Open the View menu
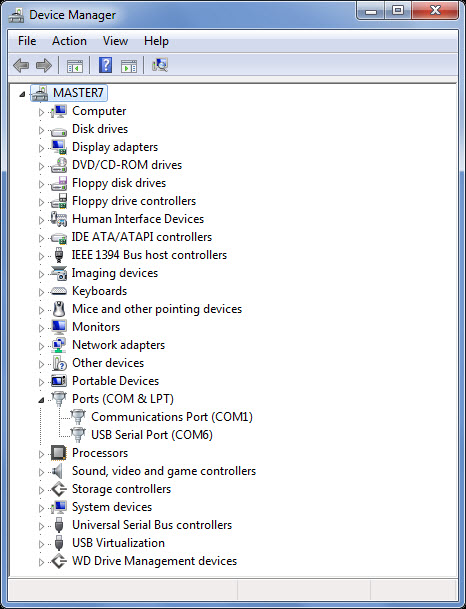The image size is (466, 609). 115,41
